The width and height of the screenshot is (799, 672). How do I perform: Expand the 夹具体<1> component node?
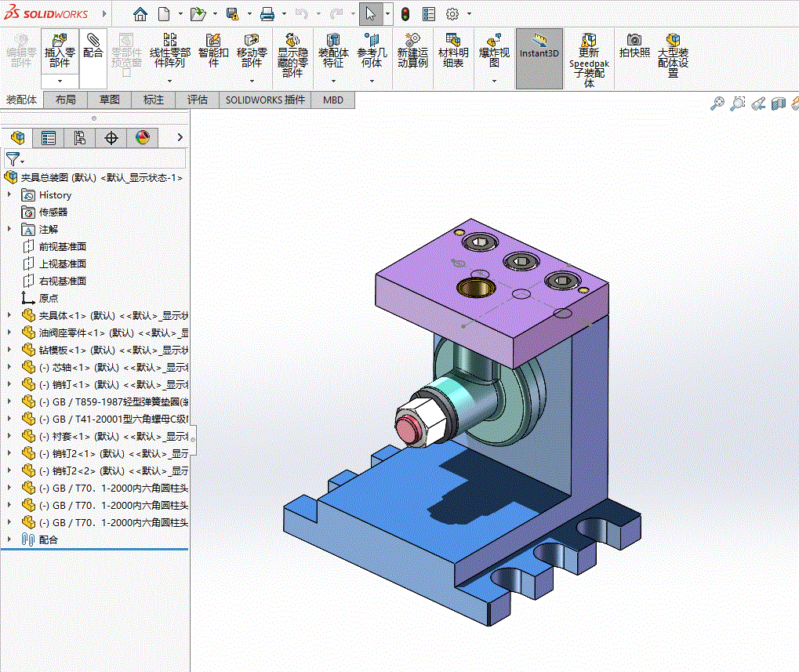tap(9, 315)
